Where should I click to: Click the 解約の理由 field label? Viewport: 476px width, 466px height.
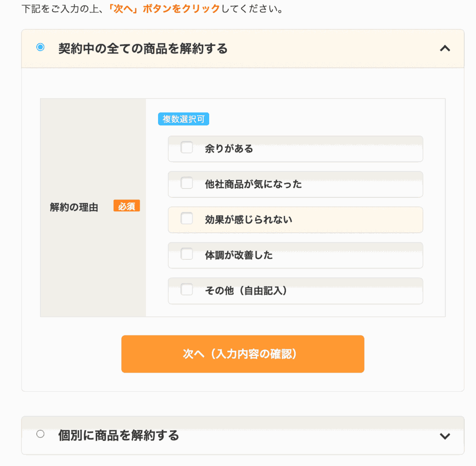click(x=74, y=207)
